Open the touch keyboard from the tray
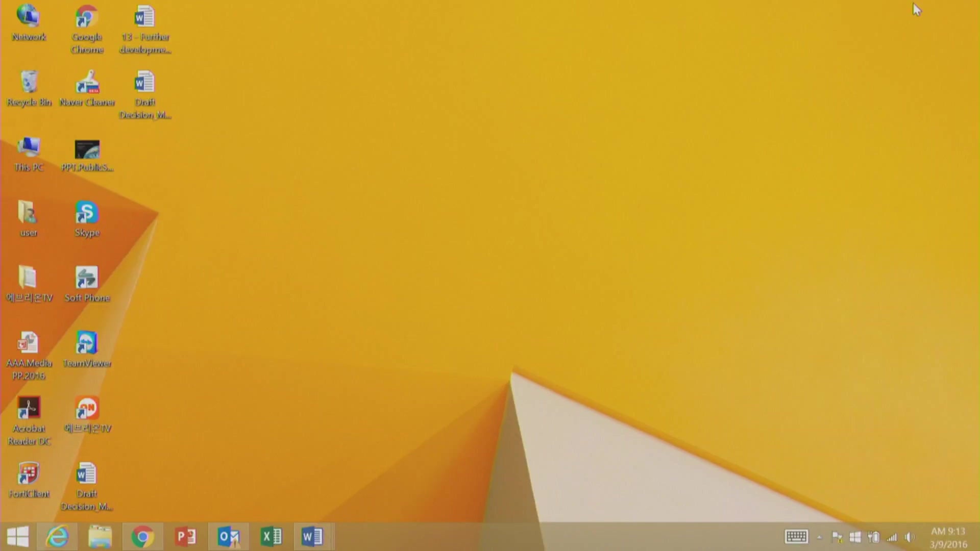 coord(796,537)
